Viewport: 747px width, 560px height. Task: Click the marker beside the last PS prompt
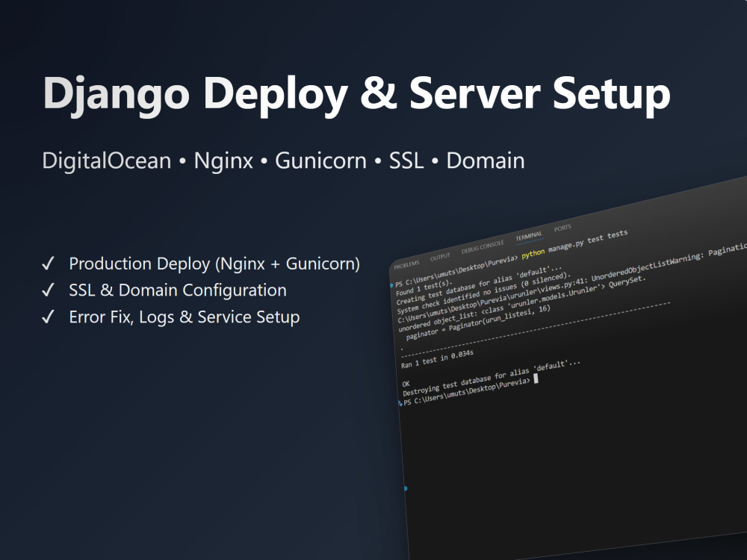pos(400,403)
